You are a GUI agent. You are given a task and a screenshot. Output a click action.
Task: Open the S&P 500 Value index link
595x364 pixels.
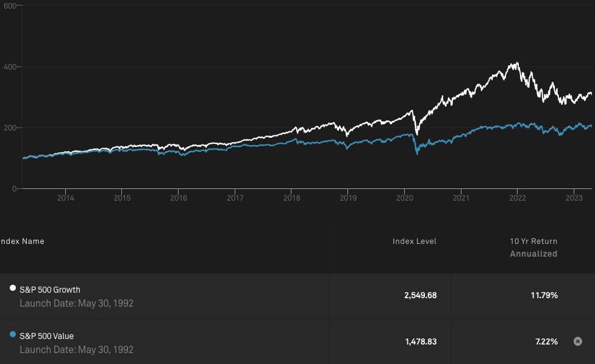pyautogui.click(x=46, y=336)
